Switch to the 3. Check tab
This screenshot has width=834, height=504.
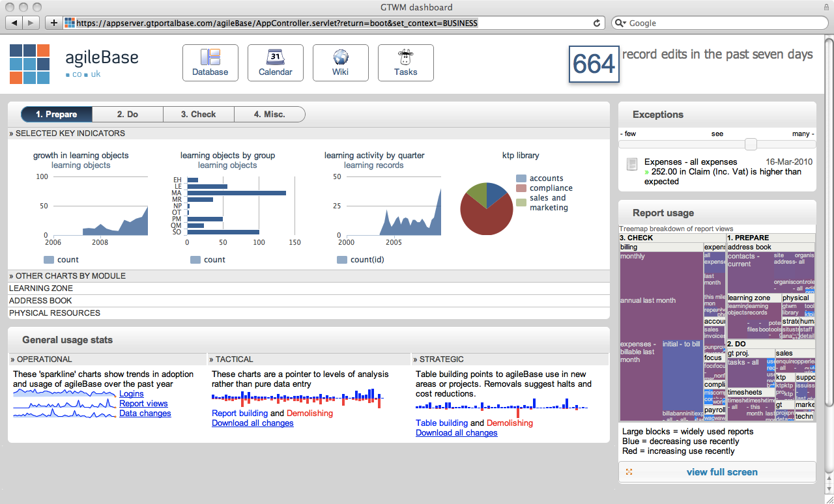198,115
